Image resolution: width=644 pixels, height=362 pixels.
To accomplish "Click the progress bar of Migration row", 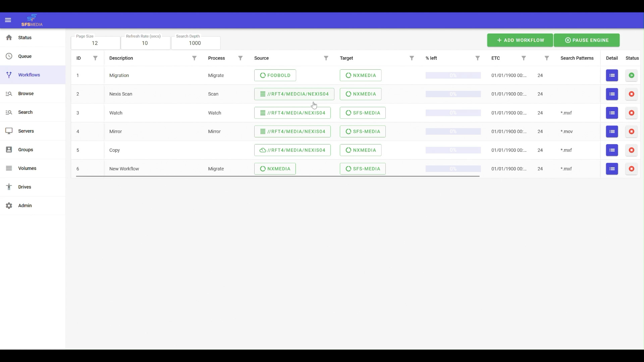I will click(453, 75).
